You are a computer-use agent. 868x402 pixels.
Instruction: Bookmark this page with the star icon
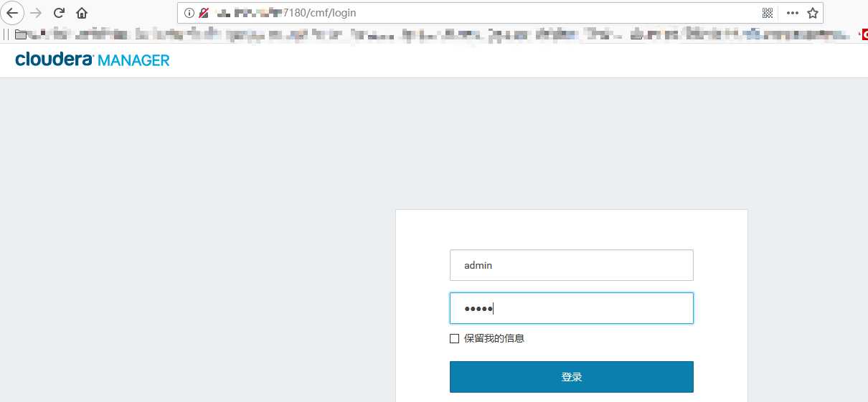click(x=813, y=13)
